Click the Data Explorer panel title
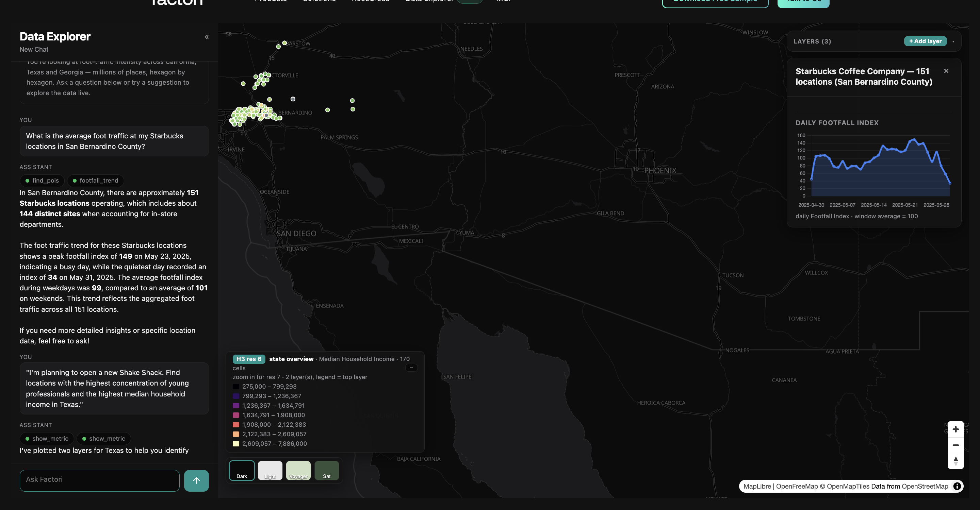The image size is (980, 510). click(x=55, y=36)
